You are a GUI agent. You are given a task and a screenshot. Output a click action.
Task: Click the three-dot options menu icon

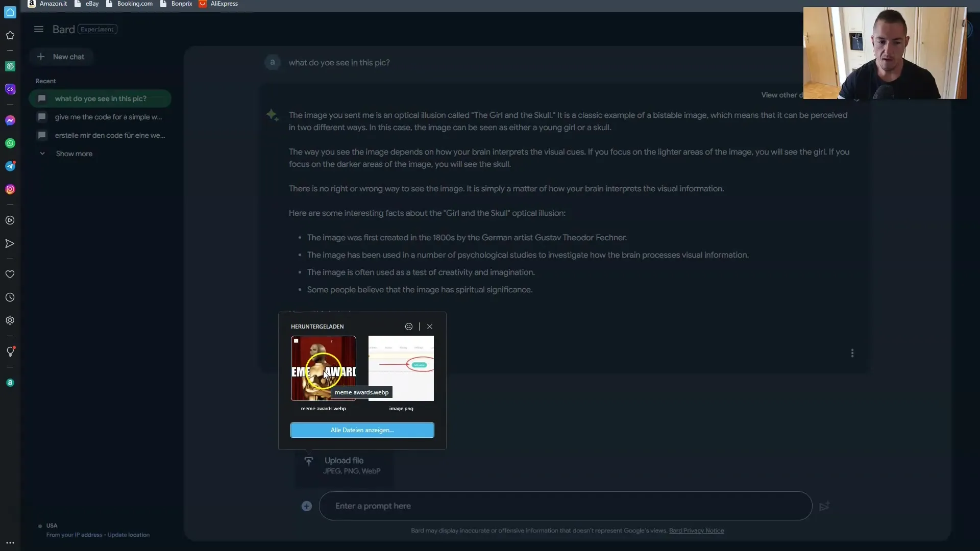[853, 353]
